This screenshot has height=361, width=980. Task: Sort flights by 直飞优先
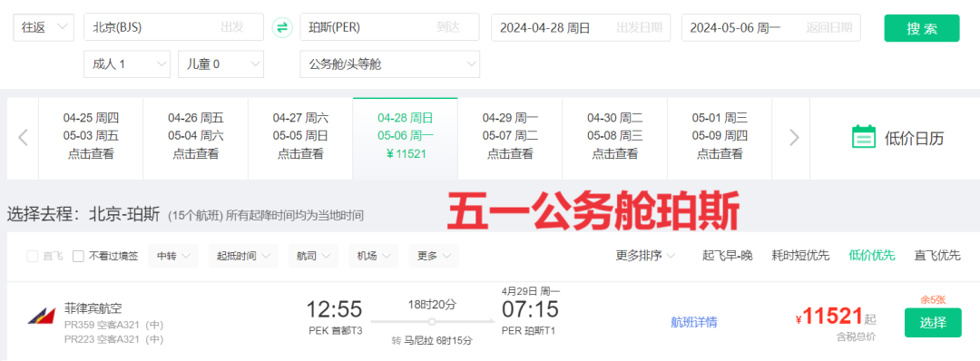tap(936, 256)
